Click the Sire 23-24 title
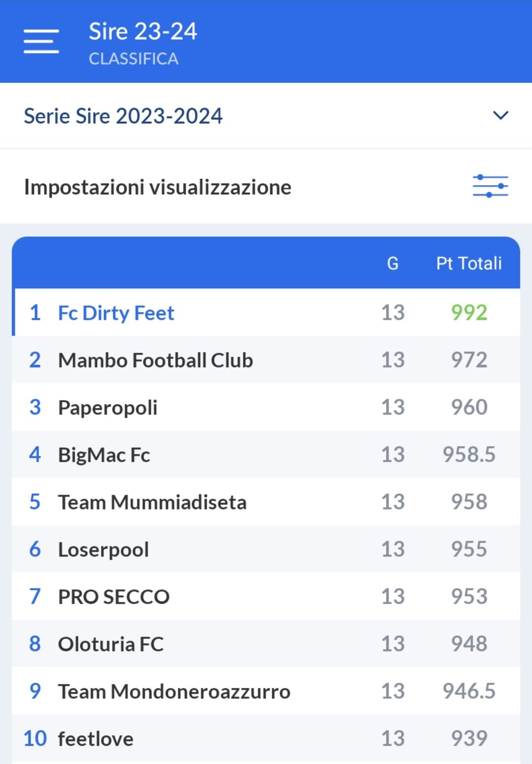This screenshot has width=532, height=764. [x=143, y=31]
